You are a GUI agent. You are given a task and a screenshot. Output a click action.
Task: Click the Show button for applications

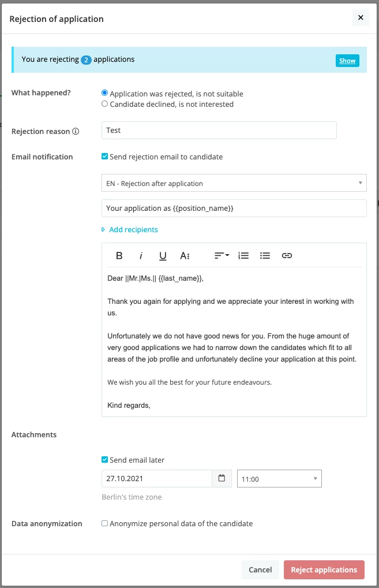pyautogui.click(x=347, y=61)
